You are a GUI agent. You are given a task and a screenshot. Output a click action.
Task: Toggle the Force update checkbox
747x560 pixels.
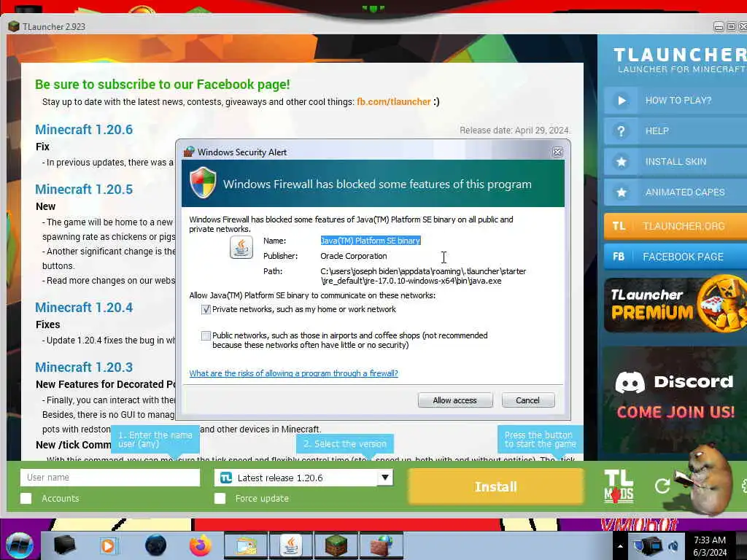click(x=220, y=499)
